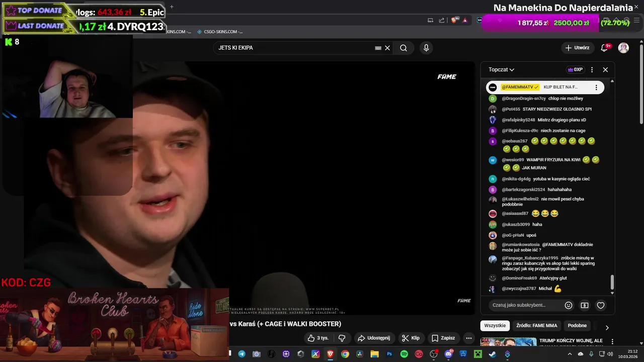644x362 pixels.
Task: Show hidden system tray icons chevron
Action: tap(570, 354)
